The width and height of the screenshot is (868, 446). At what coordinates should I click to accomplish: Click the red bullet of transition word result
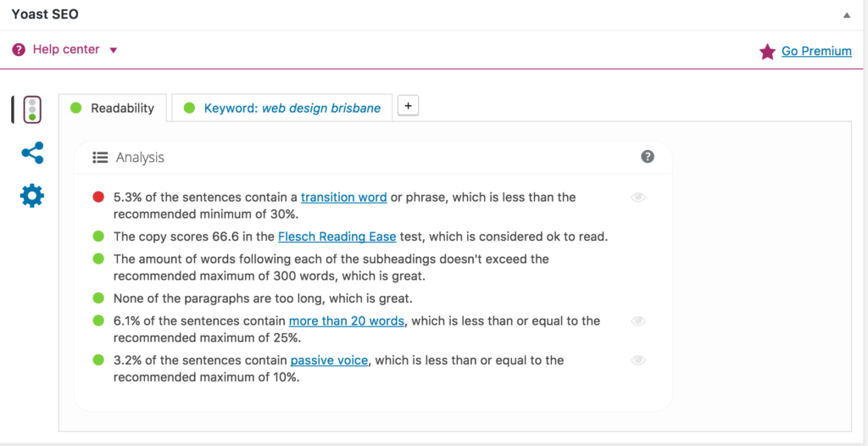[98, 197]
